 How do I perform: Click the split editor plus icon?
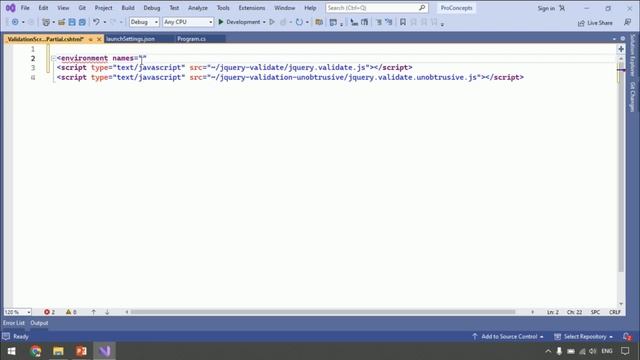pyautogui.click(x=621, y=49)
